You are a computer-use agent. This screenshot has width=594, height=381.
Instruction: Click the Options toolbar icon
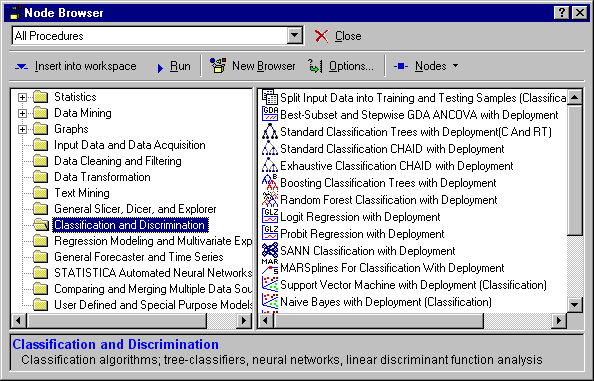(x=315, y=66)
